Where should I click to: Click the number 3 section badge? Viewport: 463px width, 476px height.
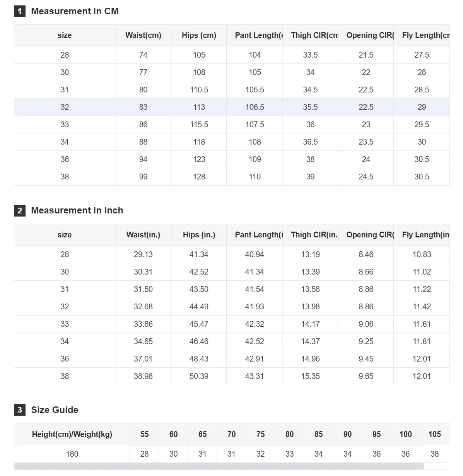[20, 410]
